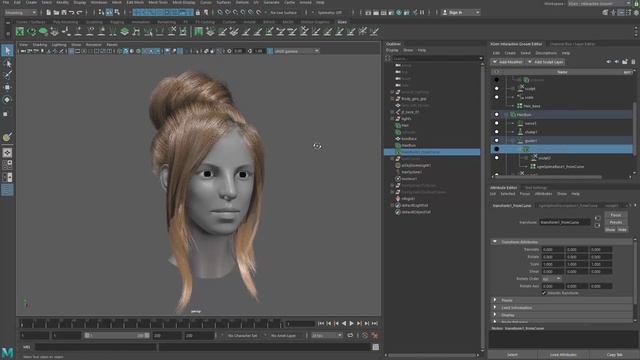Expand the Display section
640x360 pixels.
tap(495, 315)
